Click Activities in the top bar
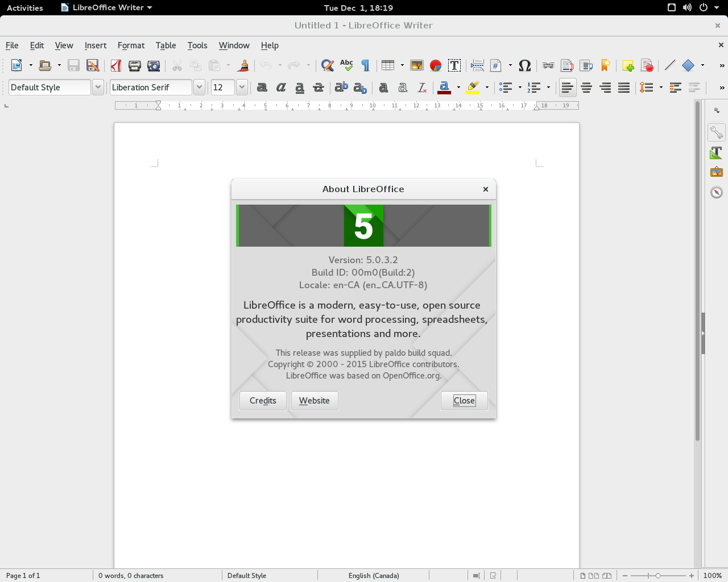 point(25,8)
